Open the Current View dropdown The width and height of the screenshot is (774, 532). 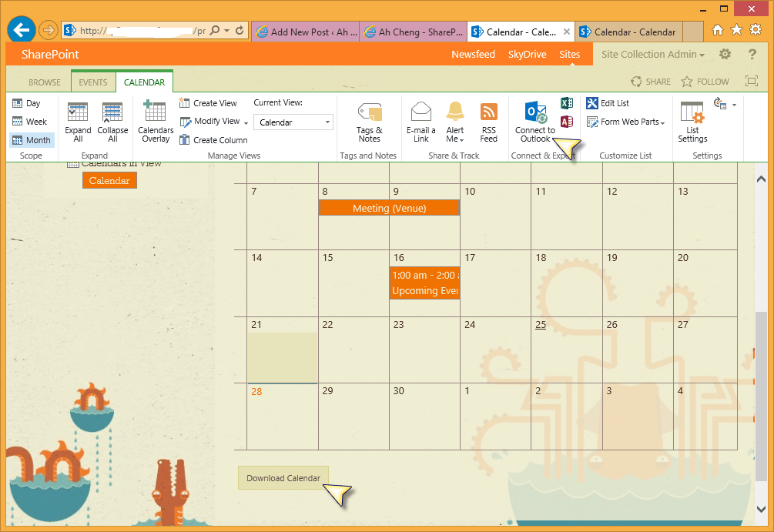(x=293, y=122)
